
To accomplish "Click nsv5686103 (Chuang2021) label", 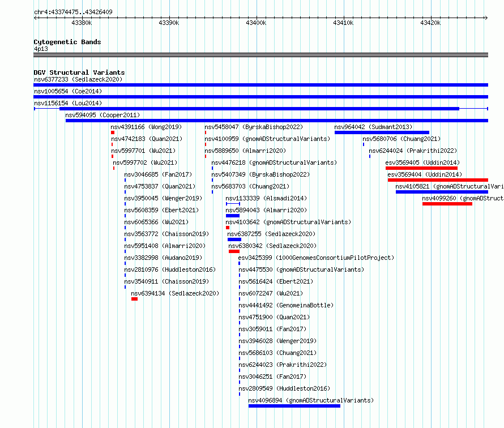I will (277, 353).
